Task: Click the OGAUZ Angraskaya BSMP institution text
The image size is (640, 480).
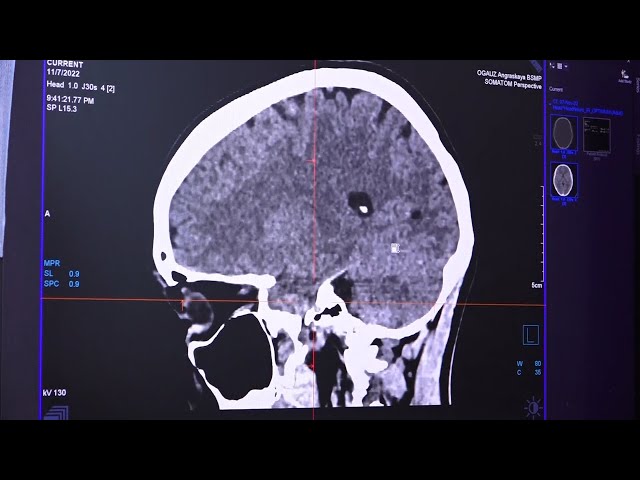Action: (x=509, y=76)
